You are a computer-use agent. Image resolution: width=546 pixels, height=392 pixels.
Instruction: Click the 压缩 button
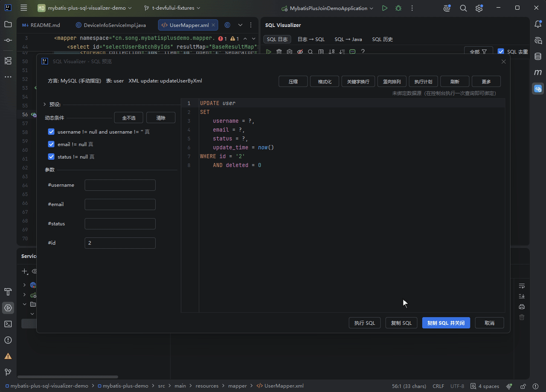click(293, 81)
